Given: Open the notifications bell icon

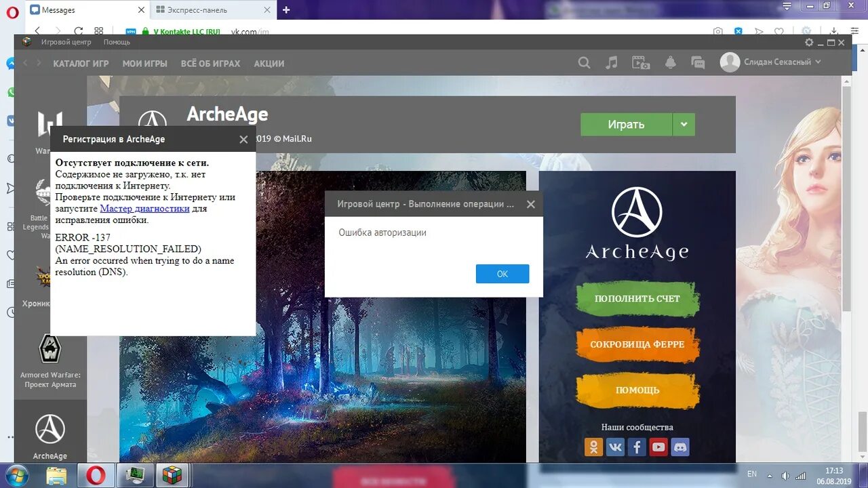Looking at the screenshot, I should click(671, 63).
